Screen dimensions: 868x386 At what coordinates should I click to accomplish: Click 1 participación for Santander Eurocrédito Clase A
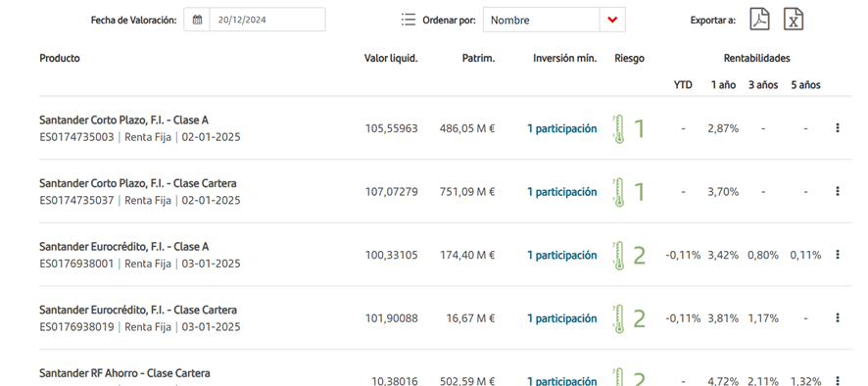(x=562, y=255)
